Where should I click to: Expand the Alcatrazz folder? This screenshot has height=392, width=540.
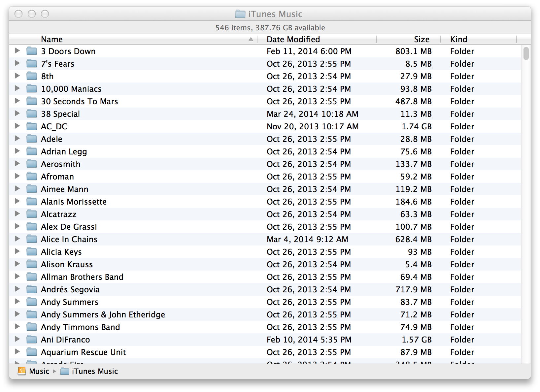click(x=17, y=214)
